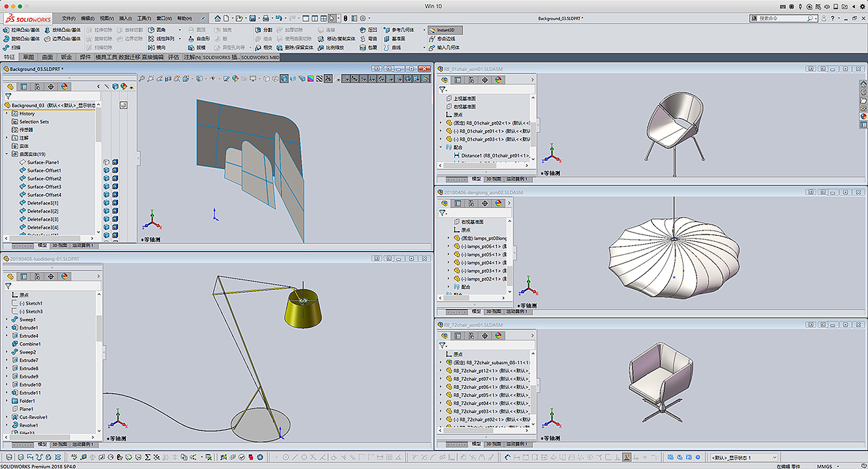Toggle visibility of Surface-Plane1
Screen dimensions: 868x469
[106, 163]
